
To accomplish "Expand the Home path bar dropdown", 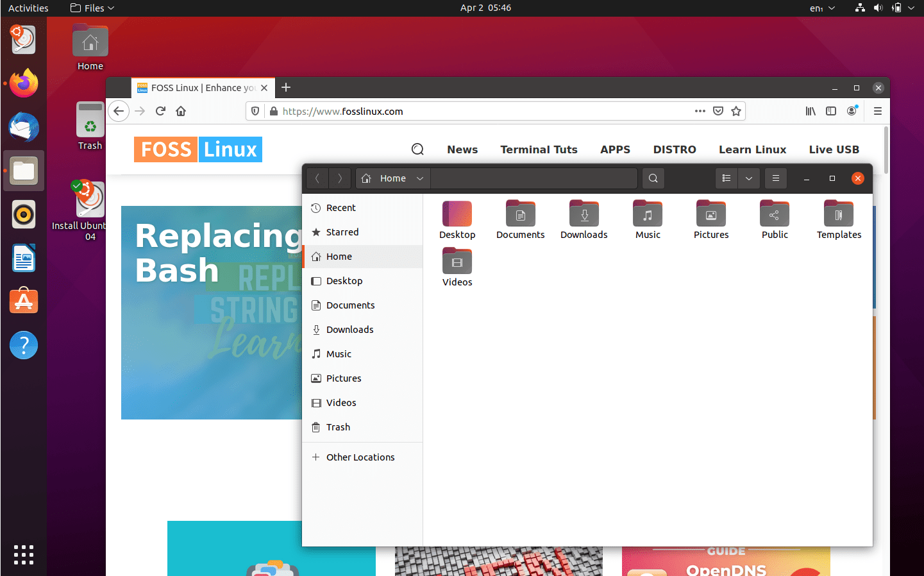I will pyautogui.click(x=420, y=178).
